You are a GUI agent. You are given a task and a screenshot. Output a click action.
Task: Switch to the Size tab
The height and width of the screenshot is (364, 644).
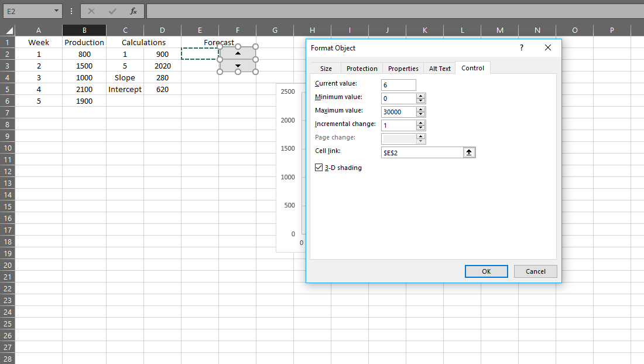326,69
